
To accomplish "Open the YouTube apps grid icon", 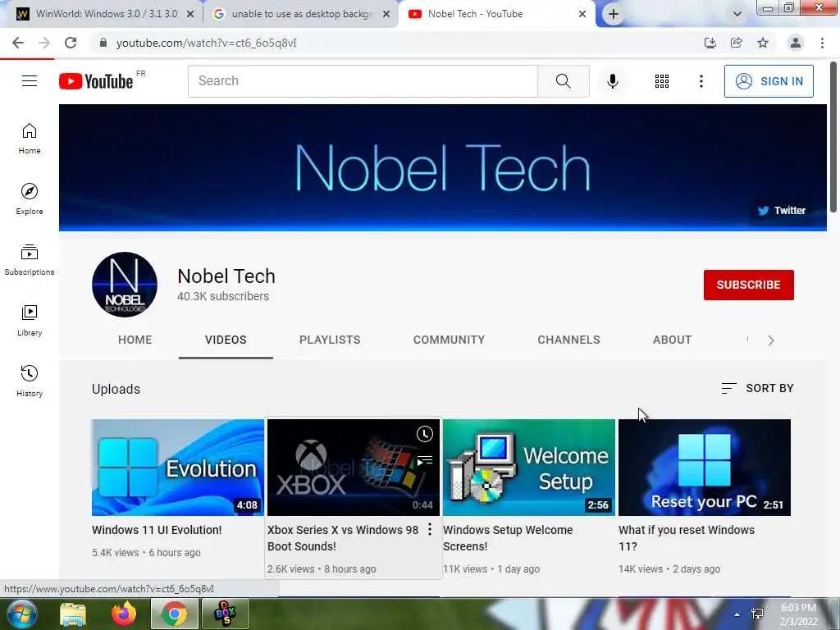I will click(662, 81).
